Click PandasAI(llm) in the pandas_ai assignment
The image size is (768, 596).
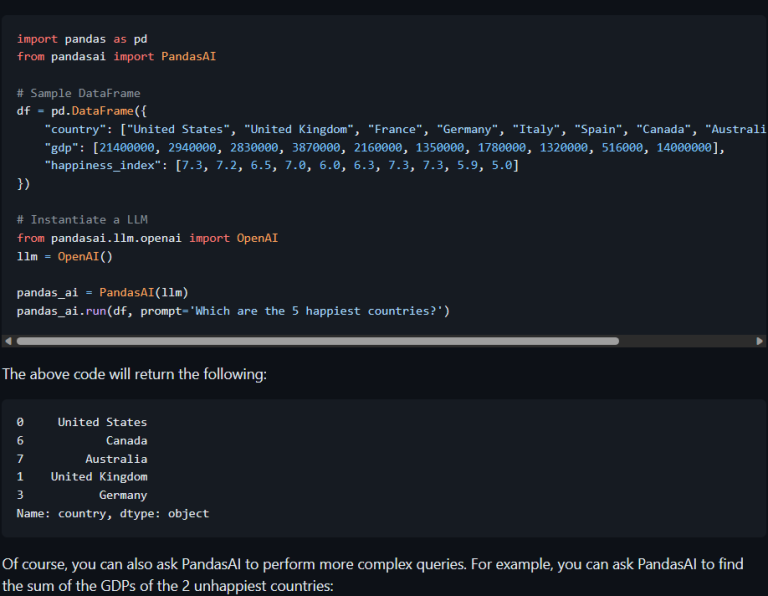[144, 293]
